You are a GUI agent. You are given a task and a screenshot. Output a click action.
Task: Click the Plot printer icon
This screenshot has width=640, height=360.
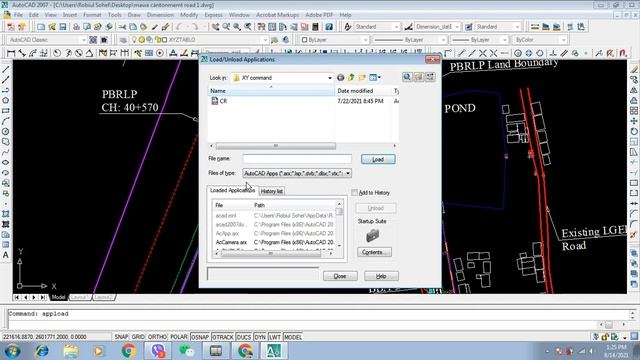coord(76,27)
